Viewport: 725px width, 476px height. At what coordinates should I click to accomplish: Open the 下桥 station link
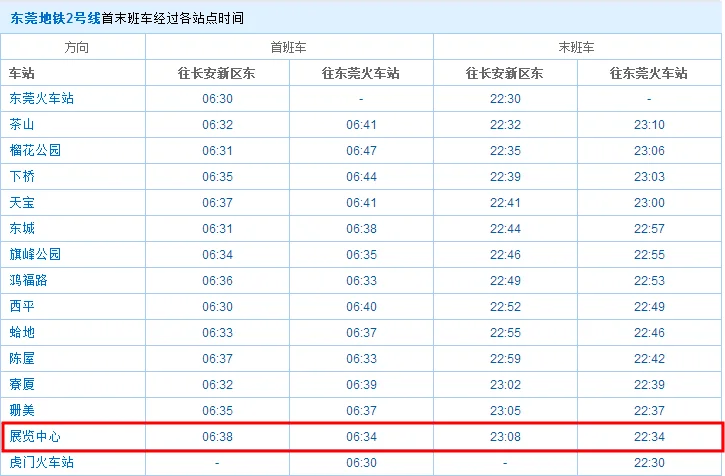point(22,176)
